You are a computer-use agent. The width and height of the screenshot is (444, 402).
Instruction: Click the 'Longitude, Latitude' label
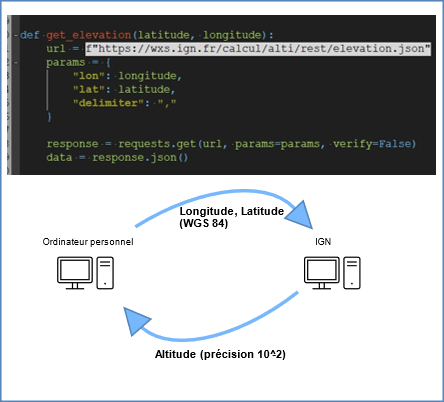[x=232, y=211]
